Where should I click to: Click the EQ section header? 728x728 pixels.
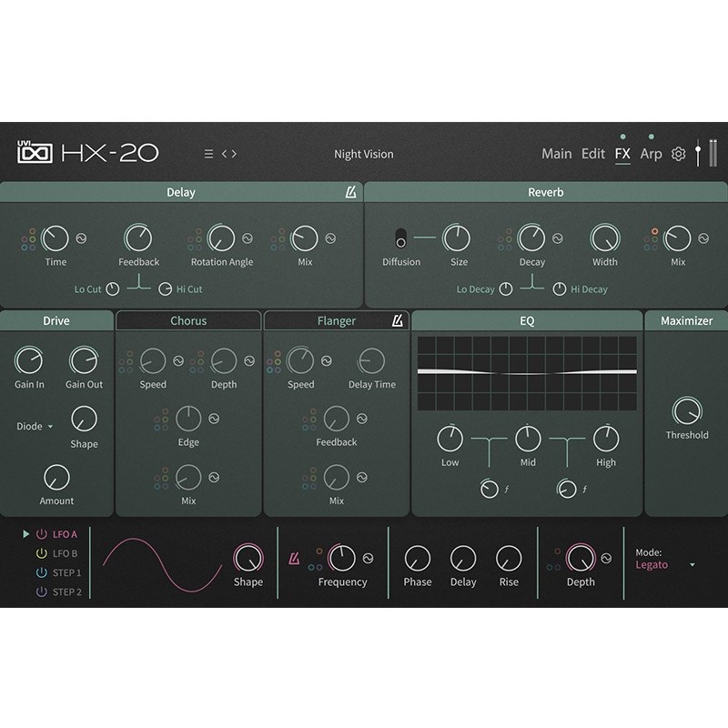pyautogui.click(x=527, y=320)
